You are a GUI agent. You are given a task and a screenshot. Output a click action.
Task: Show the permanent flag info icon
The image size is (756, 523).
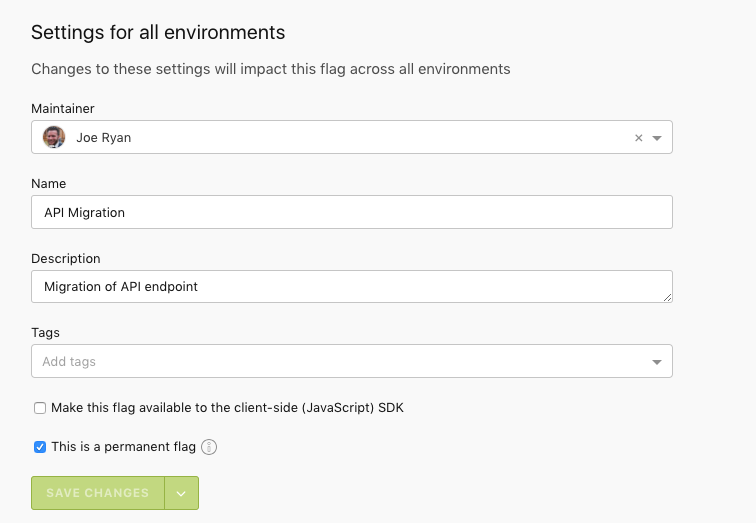(209, 447)
